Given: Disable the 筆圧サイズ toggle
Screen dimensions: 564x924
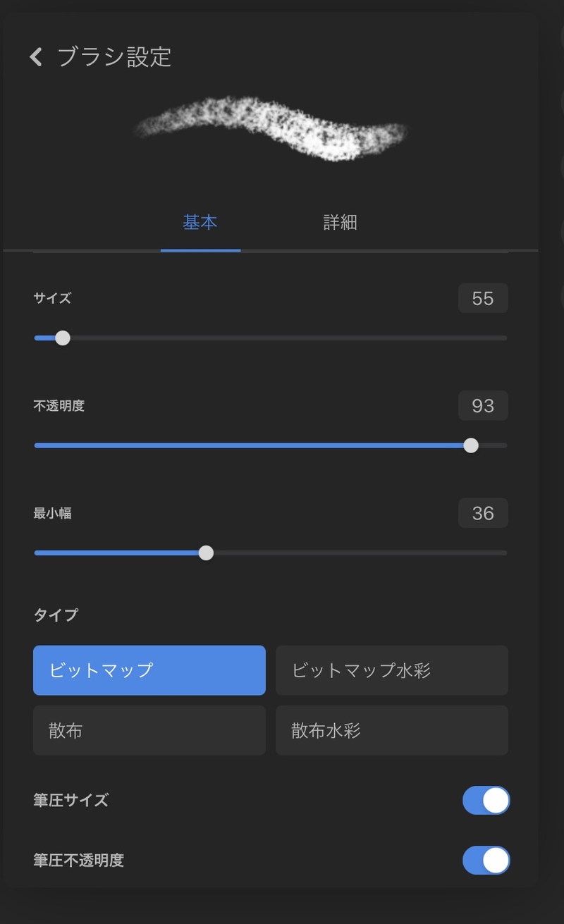Looking at the screenshot, I should [x=486, y=801].
